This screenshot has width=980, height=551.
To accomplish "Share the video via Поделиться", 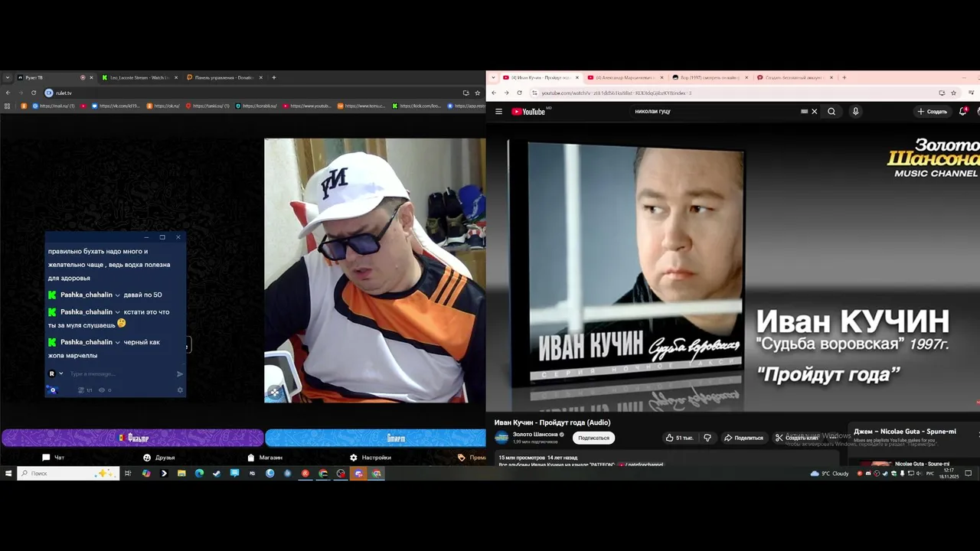I will point(744,438).
